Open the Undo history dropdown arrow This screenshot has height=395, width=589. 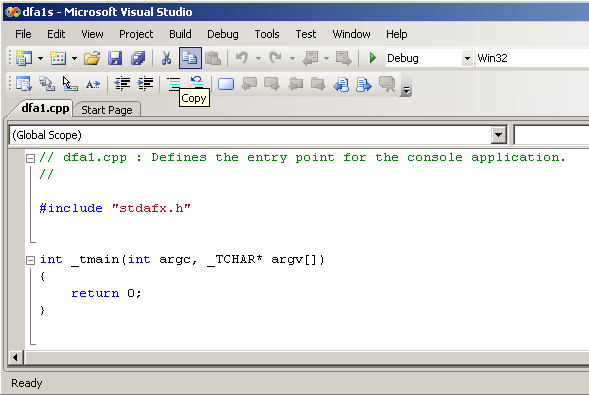coord(258,58)
